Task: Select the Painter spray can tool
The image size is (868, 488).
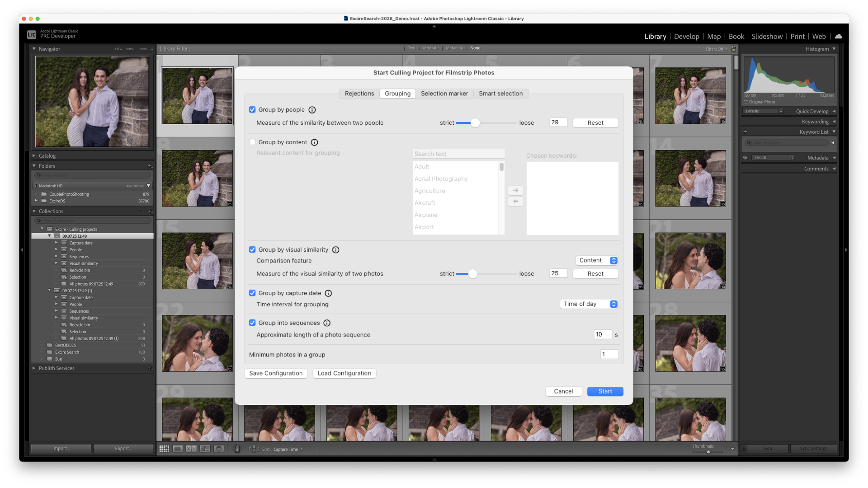Action: 237,449
